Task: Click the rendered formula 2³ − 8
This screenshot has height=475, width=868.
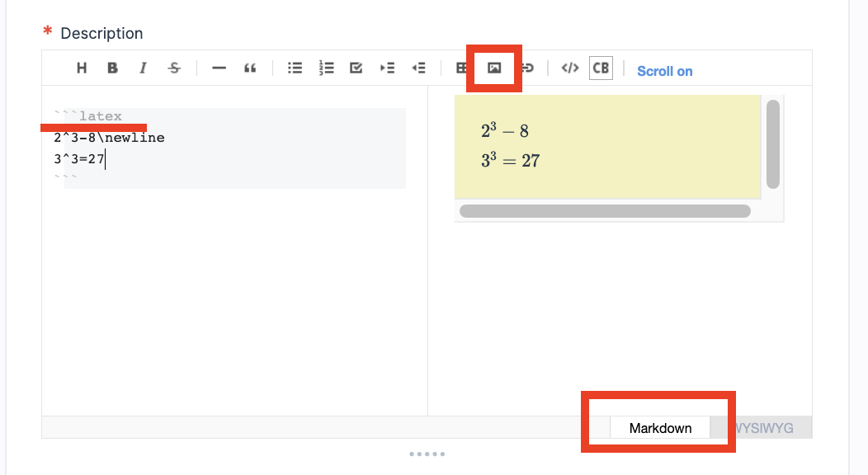Action: (x=505, y=130)
